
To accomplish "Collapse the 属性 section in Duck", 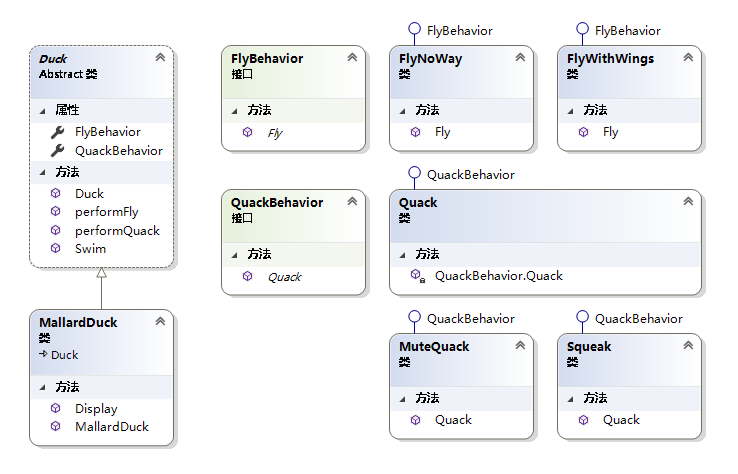I will point(40,110).
